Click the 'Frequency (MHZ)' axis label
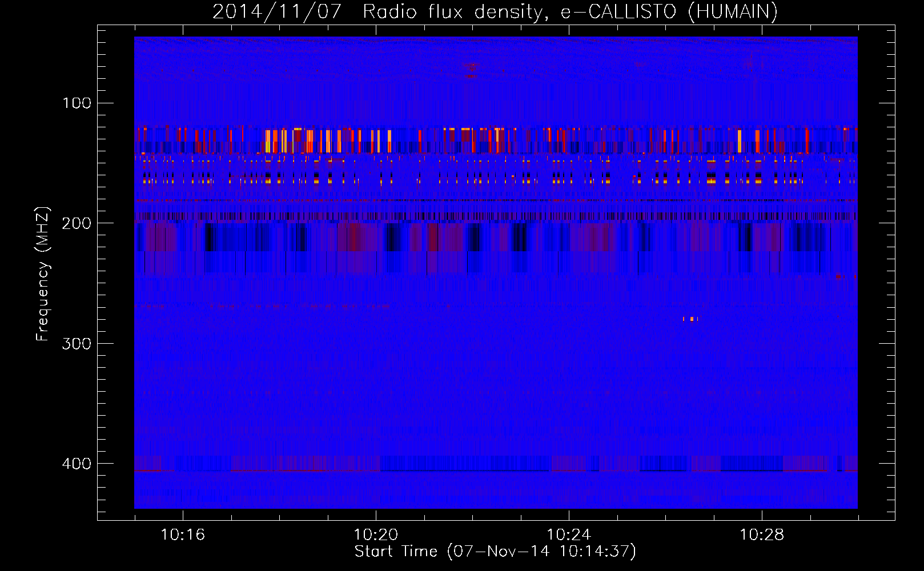This screenshot has height=571, width=924. click(43, 274)
